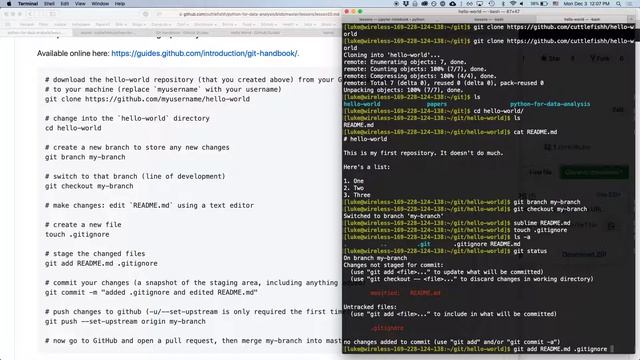Click the cloud upload menu bar icon
640x360 pixels.
coord(453,4)
